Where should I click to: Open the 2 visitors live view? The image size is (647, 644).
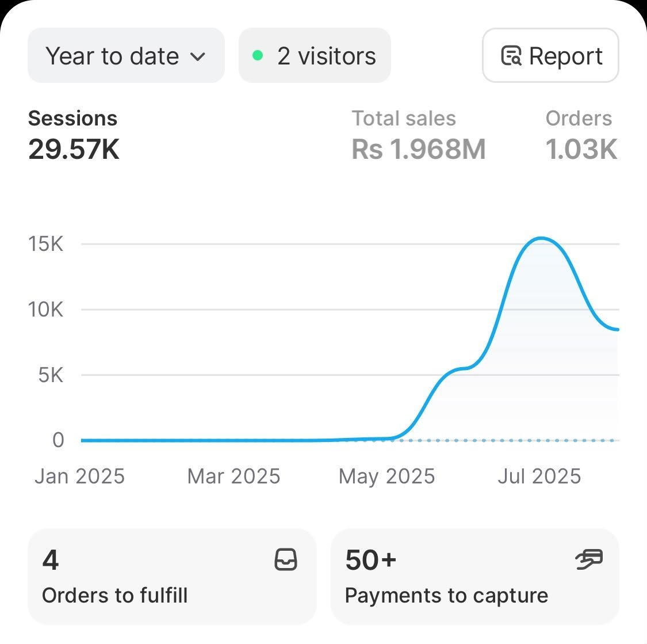315,55
